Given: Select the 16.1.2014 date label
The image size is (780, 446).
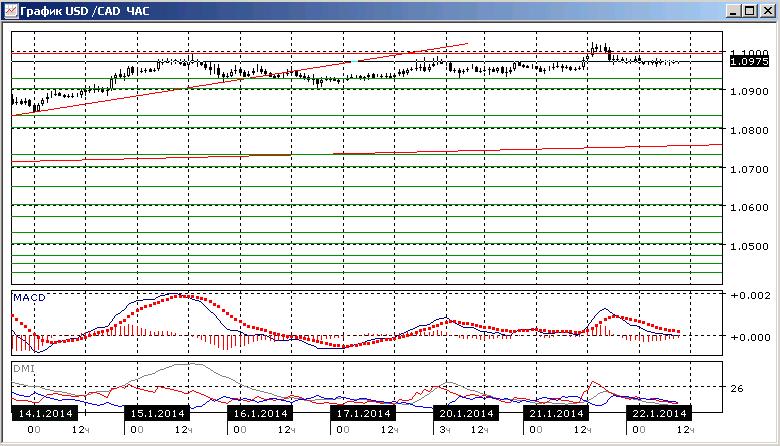Looking at the screenshot, I should click(260, 413).
